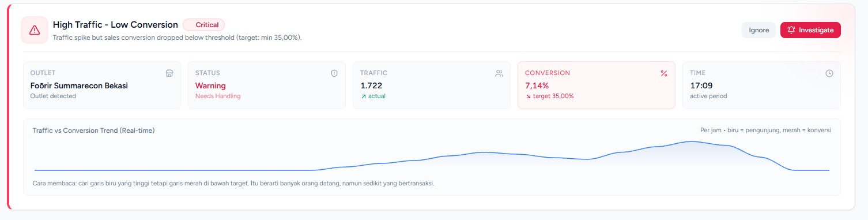Click the Traffic vs Conversion Trend chart title

[x=94, y=130]
